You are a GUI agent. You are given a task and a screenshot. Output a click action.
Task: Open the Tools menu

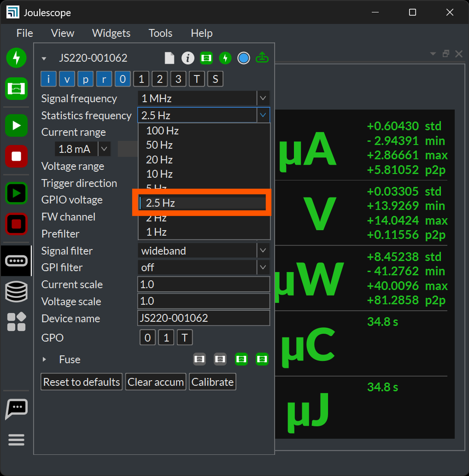pos(160,33)
